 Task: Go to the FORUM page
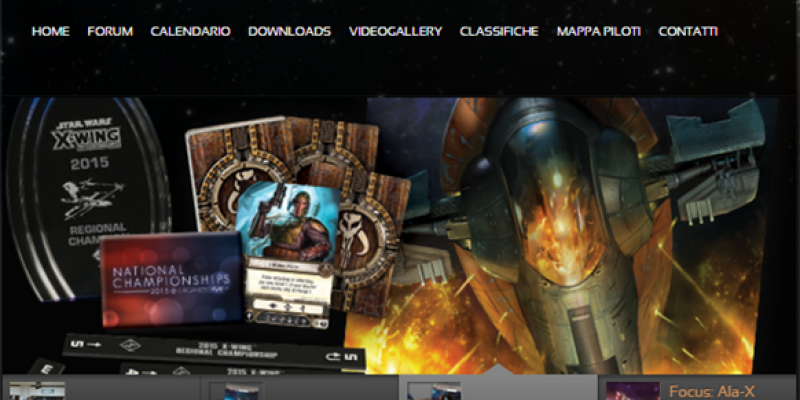tap(110, 32)
